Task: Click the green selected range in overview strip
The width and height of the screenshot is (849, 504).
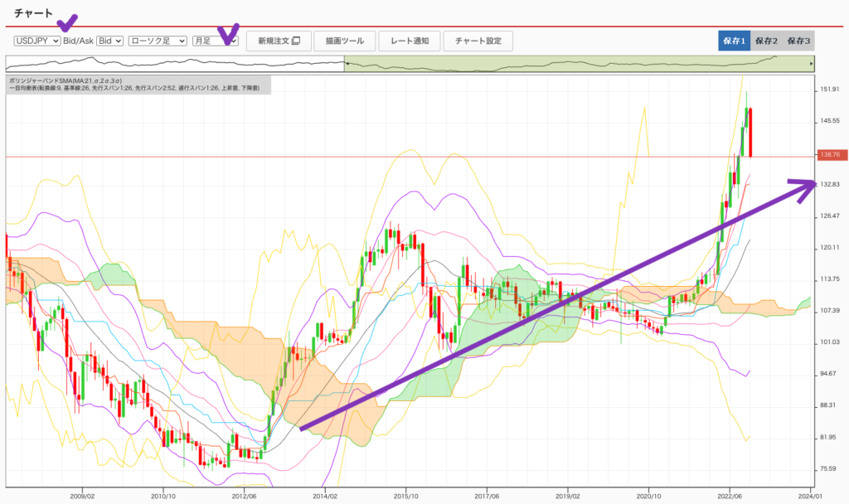Action: click(578, 63)
